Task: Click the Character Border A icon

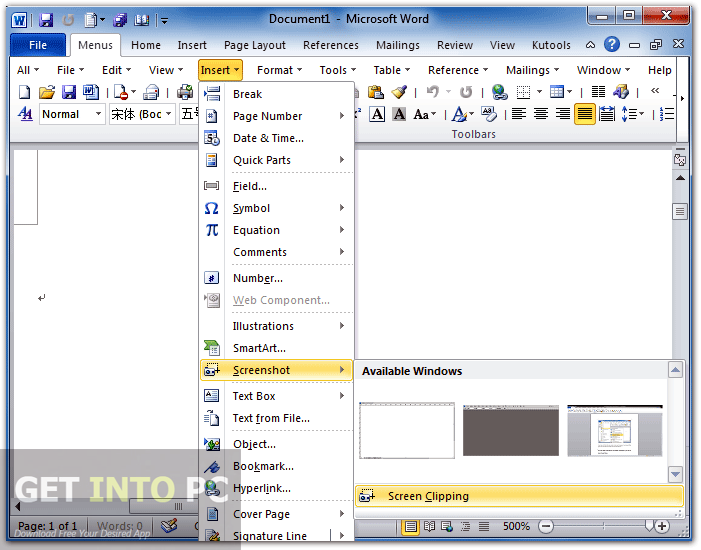Action: [x=377, y=114]
